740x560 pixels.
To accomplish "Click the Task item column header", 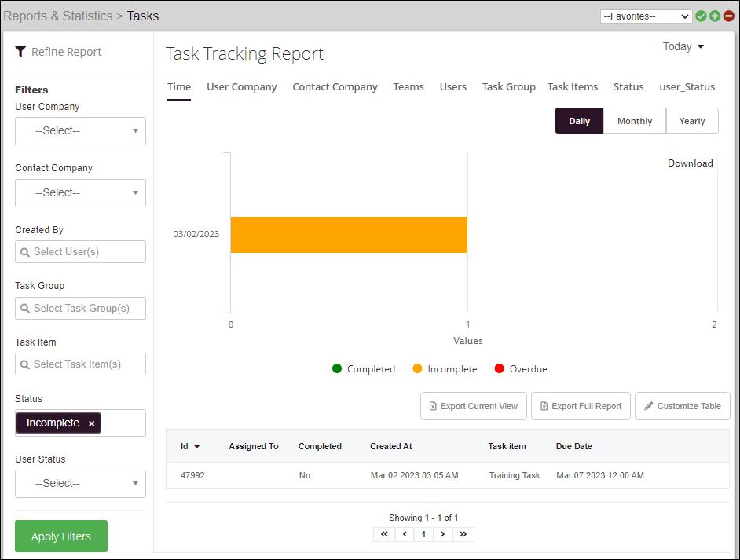I will point(507,446).
